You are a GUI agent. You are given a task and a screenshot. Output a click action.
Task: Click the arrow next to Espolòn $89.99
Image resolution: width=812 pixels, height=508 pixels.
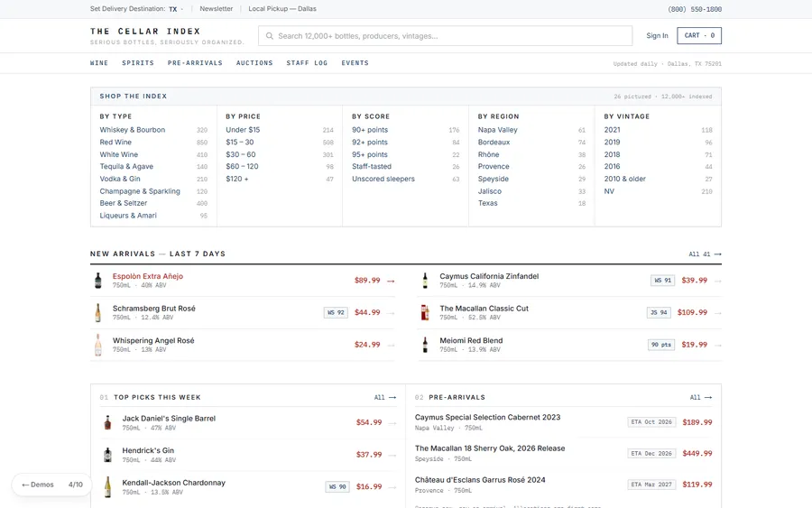(x=391, y=281)
